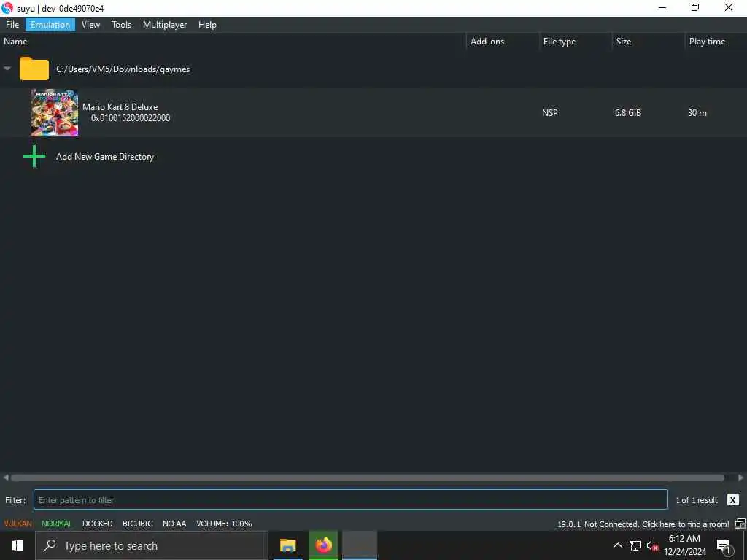This screenshot has width=747, height=560.
Task: Select the yellow game directory folder icon
Action: coord(34,69)
